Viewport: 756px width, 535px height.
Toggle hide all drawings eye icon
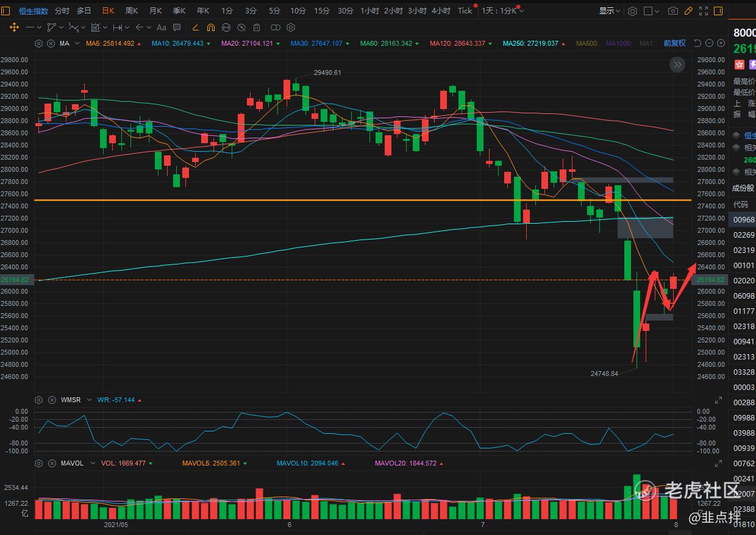(241, 27)
